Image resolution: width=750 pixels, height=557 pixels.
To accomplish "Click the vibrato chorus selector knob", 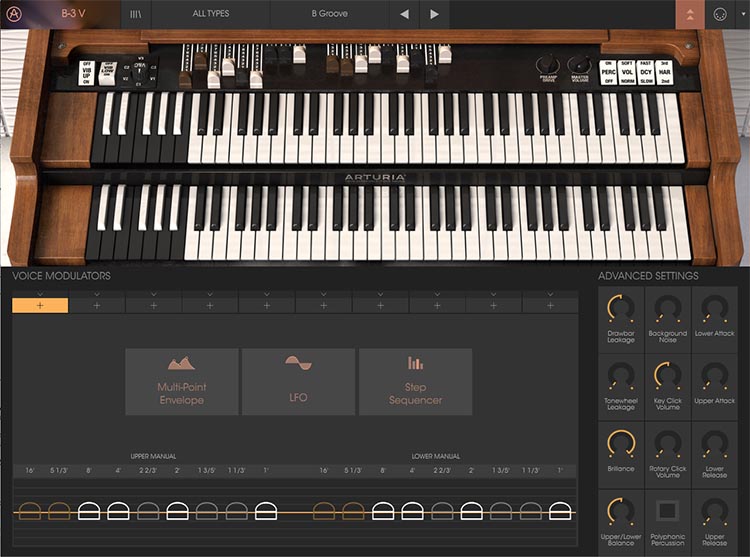I will tap(139, 72).
